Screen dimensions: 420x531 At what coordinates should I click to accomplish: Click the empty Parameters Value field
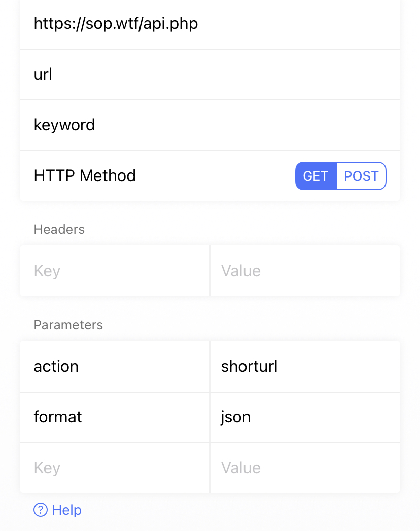(304, 468)
